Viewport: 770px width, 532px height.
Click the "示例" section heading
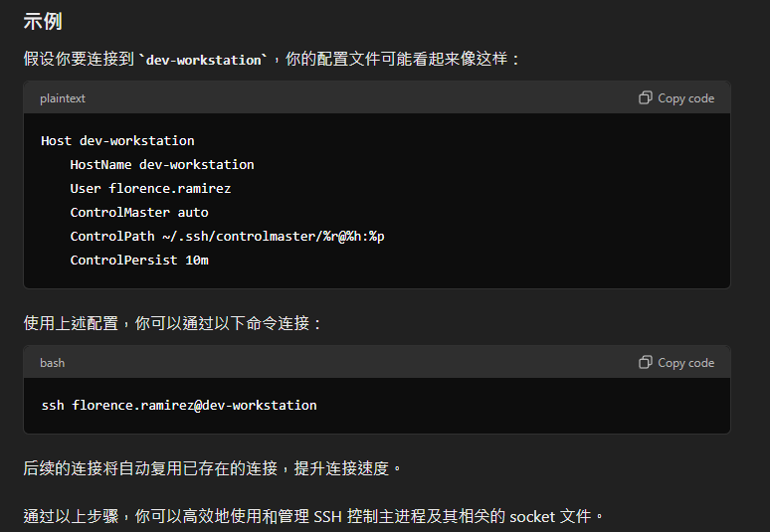[43, 21]
